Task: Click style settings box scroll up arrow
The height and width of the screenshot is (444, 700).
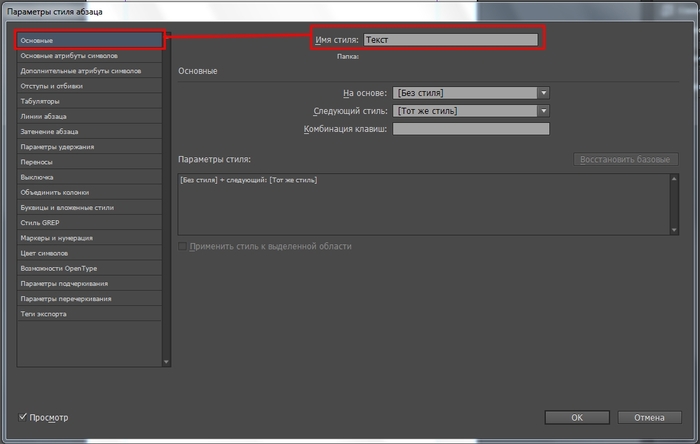Action: [x=674, y=179]
